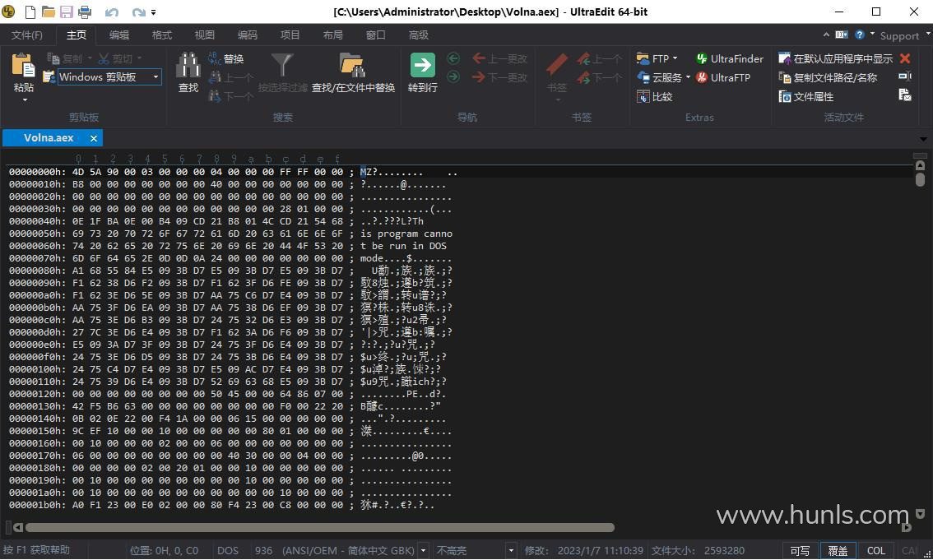Viewport: 933px width, 560px height.
Task: Click the ribbon layout mode icon
Action: (x=842, y=35)
